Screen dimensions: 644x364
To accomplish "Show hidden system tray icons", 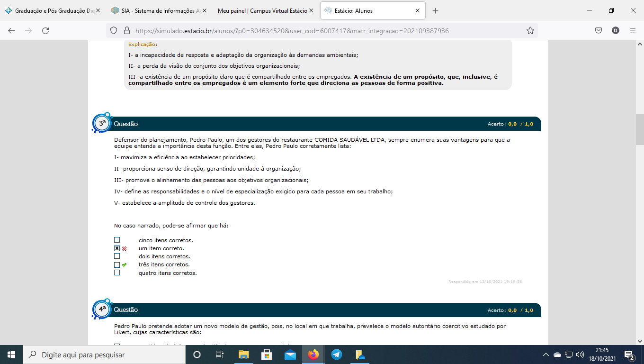I will [546, 355].
